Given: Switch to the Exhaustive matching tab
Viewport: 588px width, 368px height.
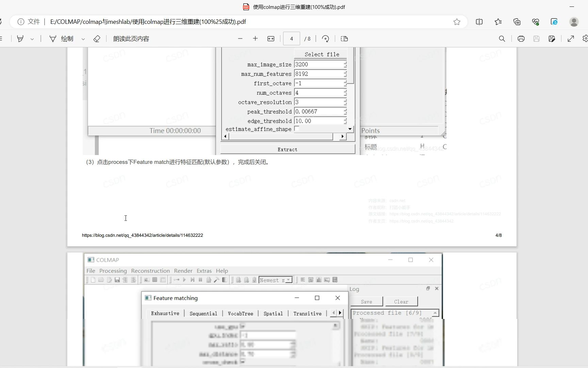Looking at the screenshot, I should [165, 313].
